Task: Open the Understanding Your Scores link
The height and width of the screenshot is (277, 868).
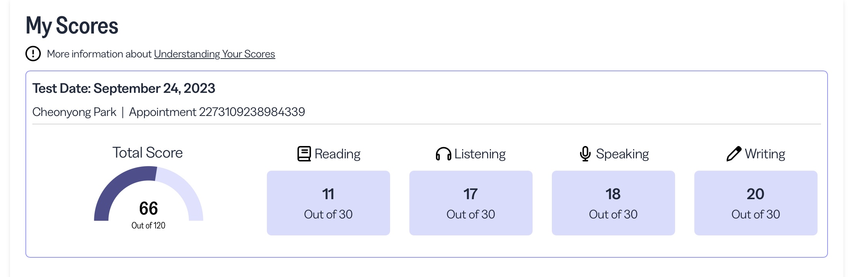Action: point(214,54)
